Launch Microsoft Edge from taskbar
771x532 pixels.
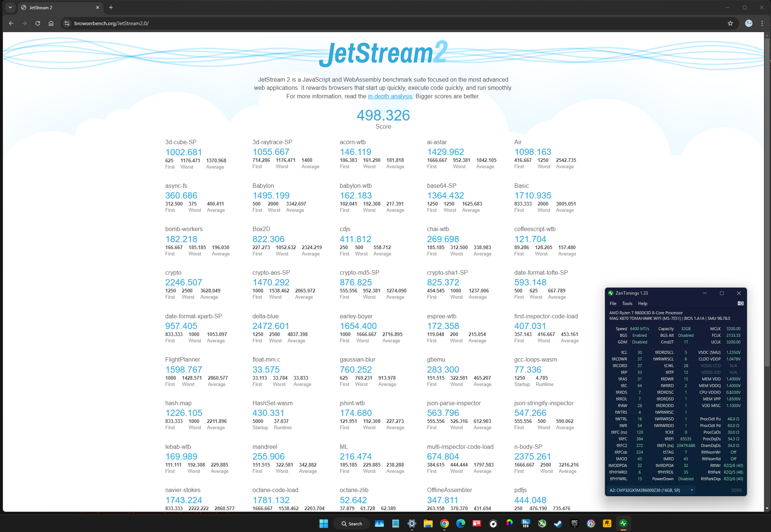pyautogui.click(x=460, y=523)
